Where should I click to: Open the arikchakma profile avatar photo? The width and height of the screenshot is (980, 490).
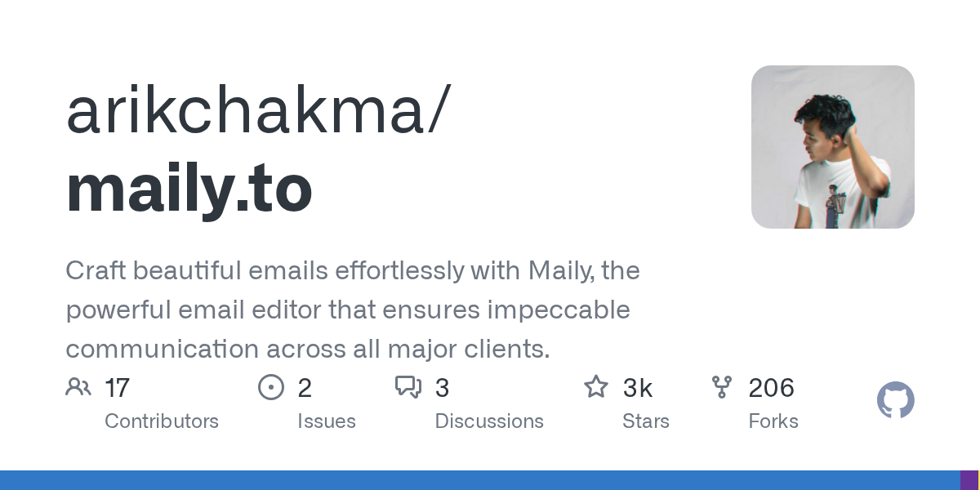pyautogui.click(x=832, y=147)
